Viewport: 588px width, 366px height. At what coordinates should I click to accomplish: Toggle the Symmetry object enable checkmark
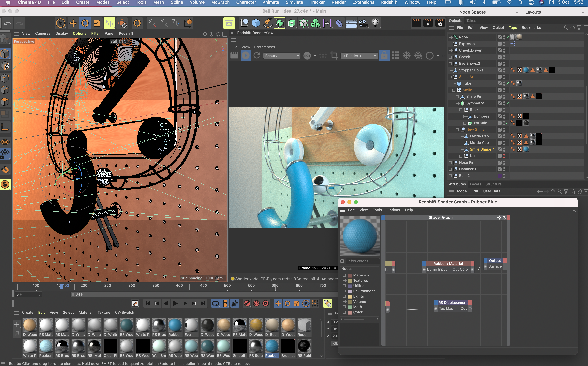507,103
